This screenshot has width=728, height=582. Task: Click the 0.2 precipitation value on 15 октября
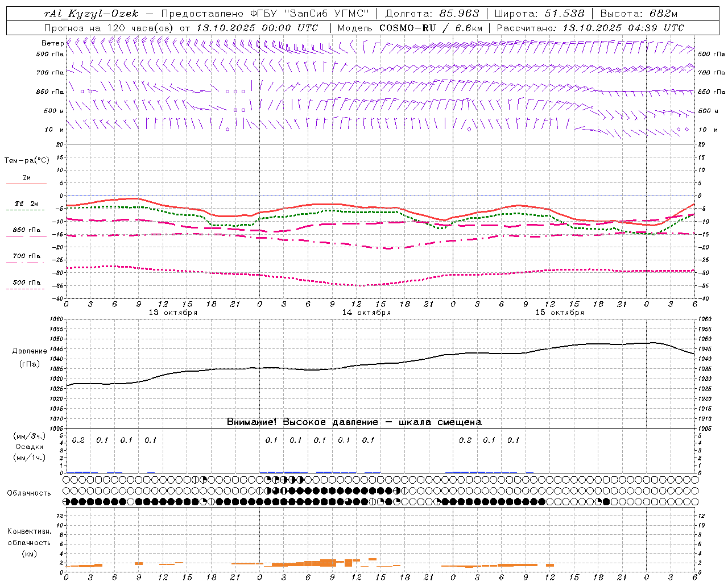tap(465, 440)
